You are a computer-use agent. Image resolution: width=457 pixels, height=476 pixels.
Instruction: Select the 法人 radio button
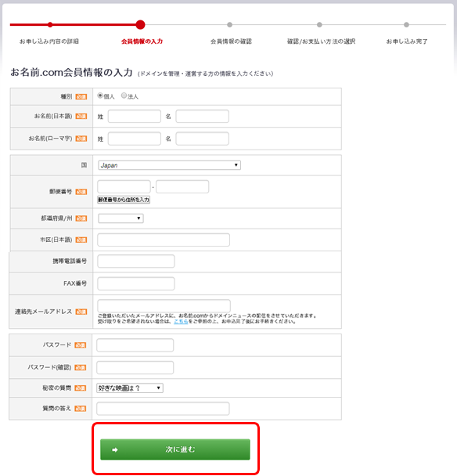(124, 96)
